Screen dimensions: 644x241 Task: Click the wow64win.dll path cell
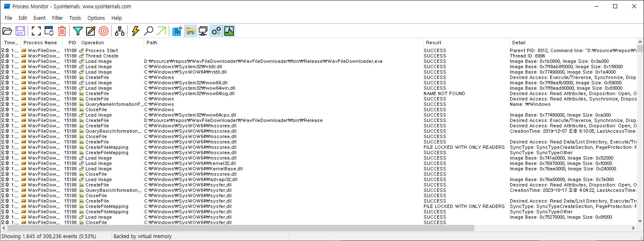coord(189,88)
